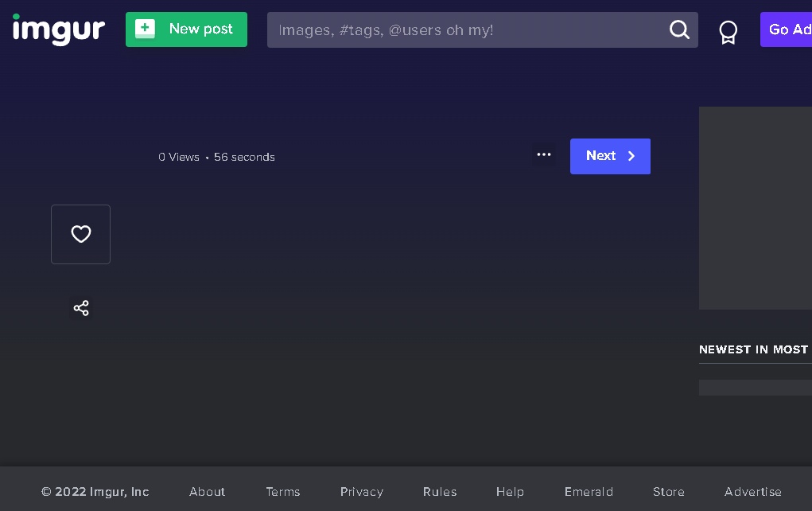Click the purple Go Ad-free button
The image size is (812, 511).
(786, 29)
